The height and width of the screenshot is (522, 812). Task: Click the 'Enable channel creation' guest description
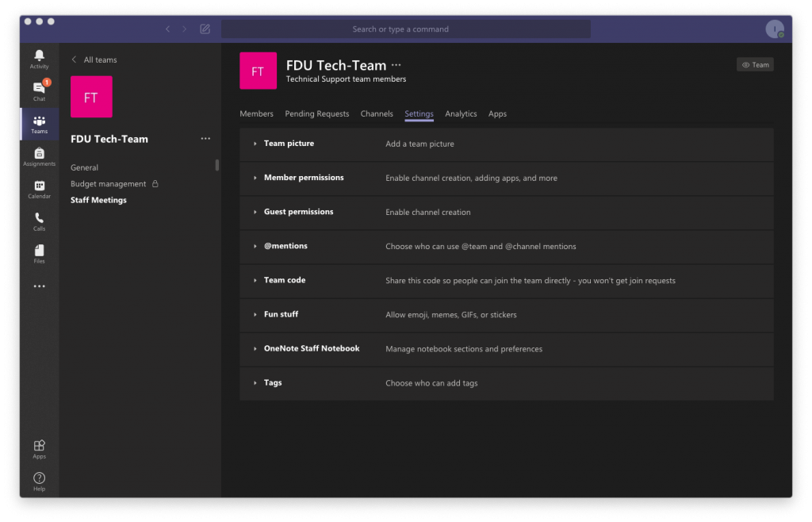pos(427,213)
